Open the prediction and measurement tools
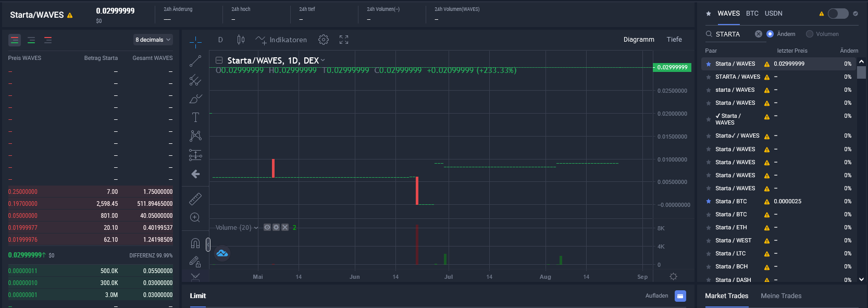868x308 pixels. (x=195, y=155)
